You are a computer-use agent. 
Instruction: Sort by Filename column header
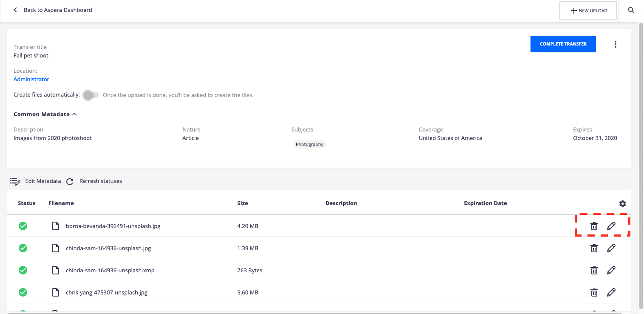point(61,203)
